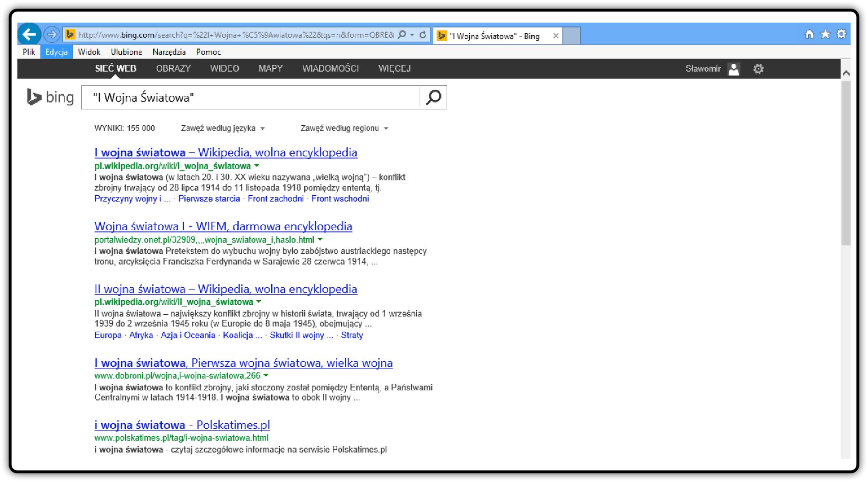Open the WIĘCEJ options

pos(395,69)
